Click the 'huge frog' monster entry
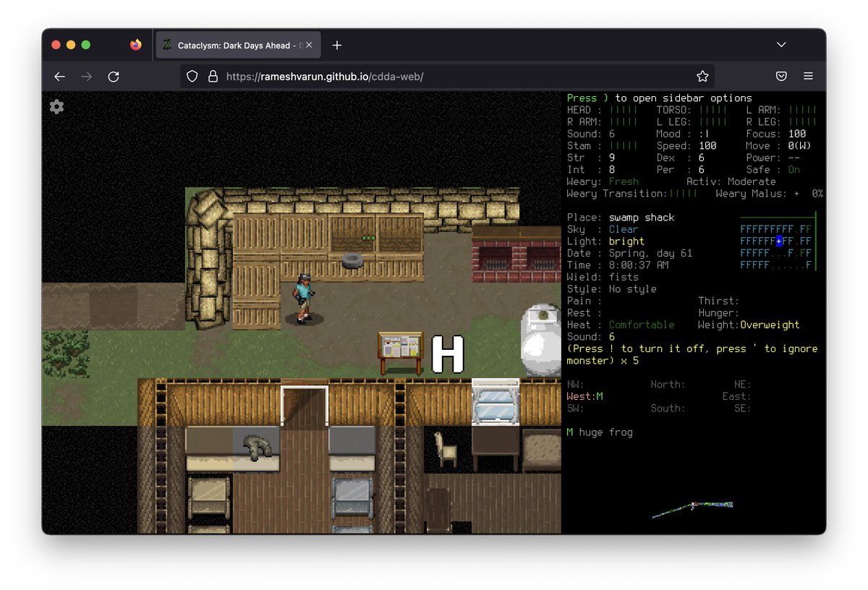868x590 pixels. (x=599, y=432)
